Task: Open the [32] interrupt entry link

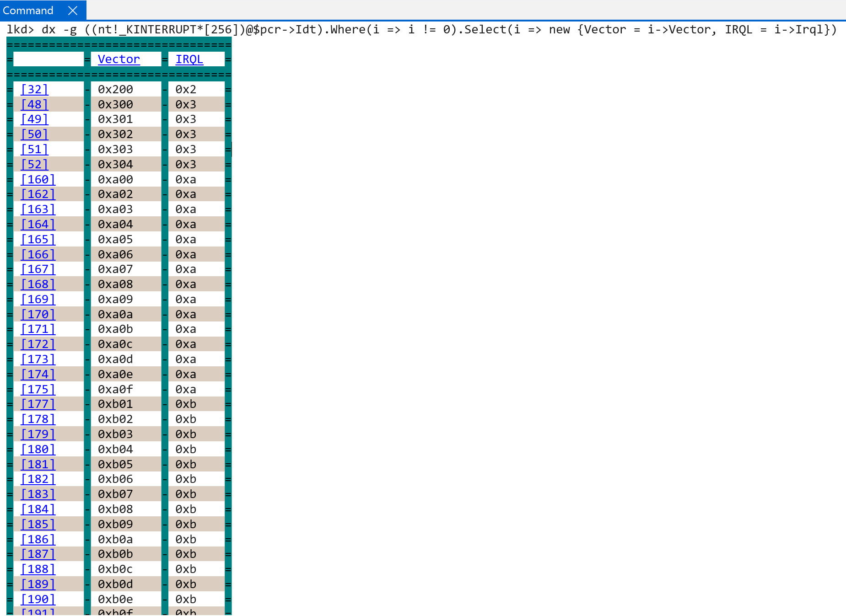Action: [x=34, y=90]
